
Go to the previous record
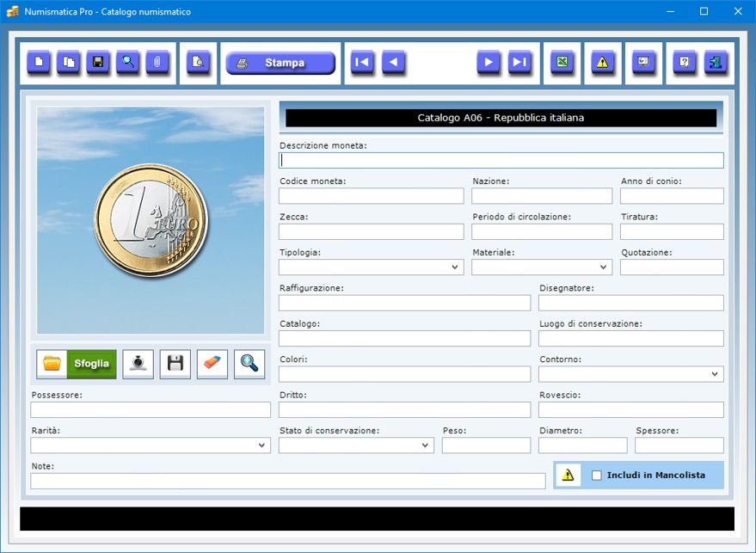[x=393, y=63]
